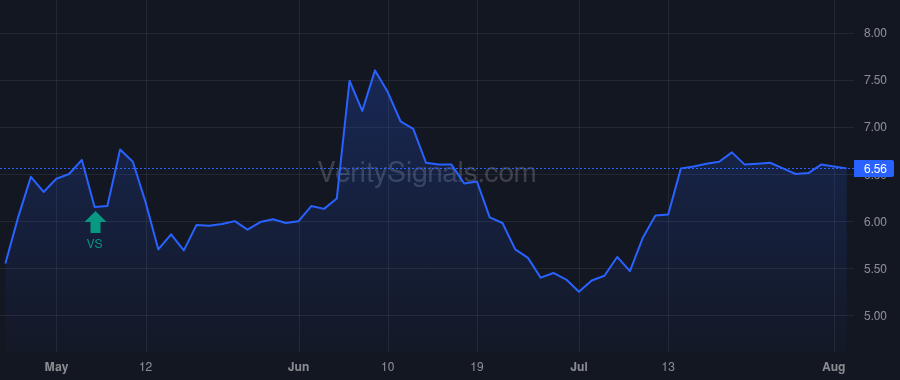The image size is (900, 380).
Task: Click the 7.50 price axis label
Action: click(x=875, y=80)
